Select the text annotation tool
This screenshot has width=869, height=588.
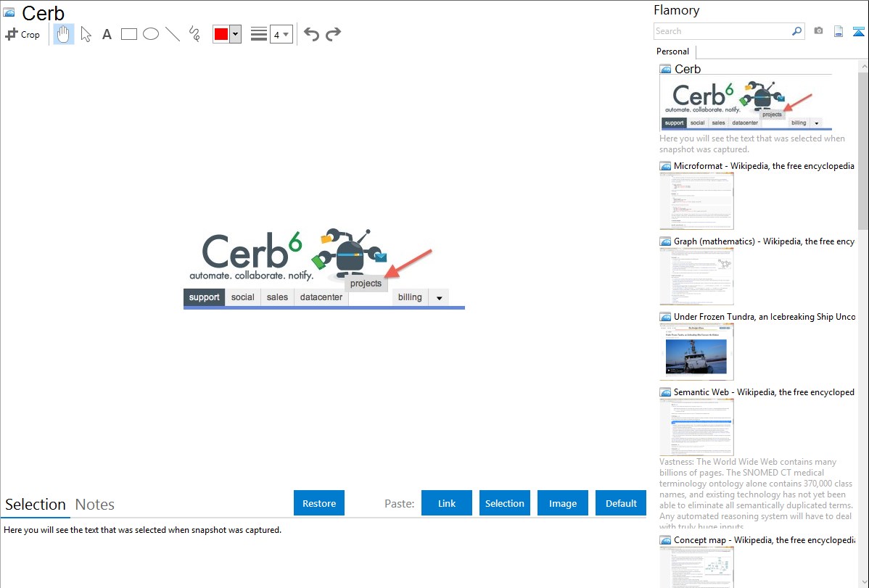click(107, 34)
